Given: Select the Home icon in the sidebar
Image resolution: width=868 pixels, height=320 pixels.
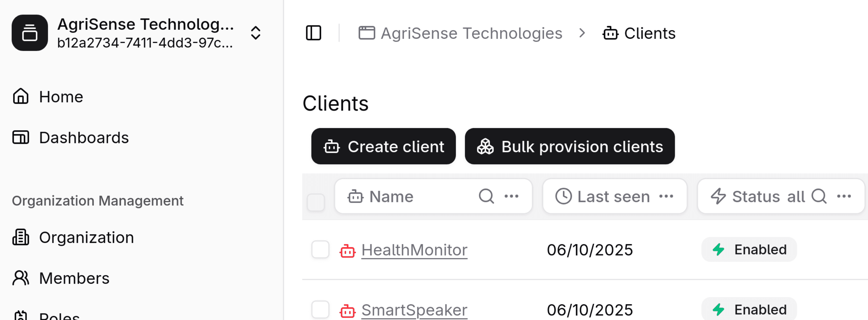Looking at the screenshot, I should coord(21,97).
